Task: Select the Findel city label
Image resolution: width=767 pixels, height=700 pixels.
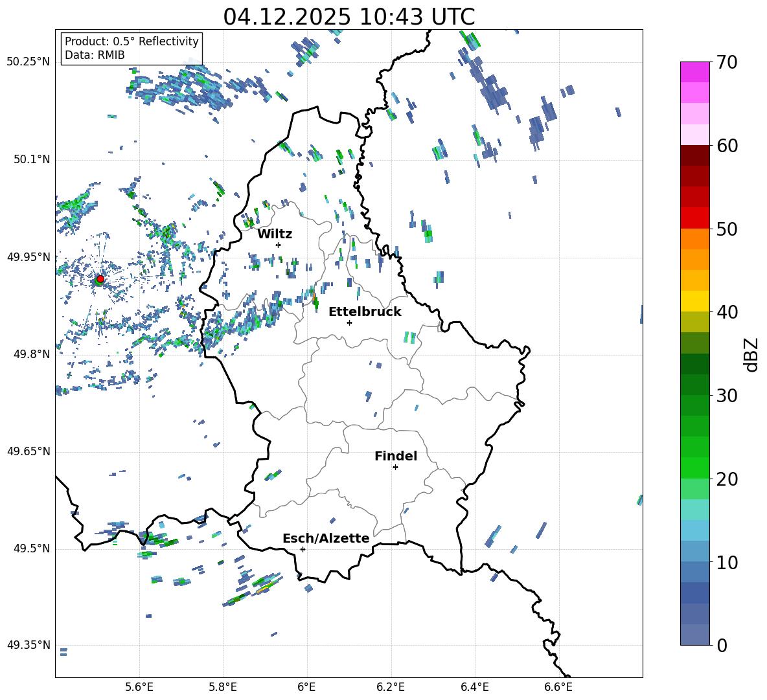Action: click(x=396, y=456)
